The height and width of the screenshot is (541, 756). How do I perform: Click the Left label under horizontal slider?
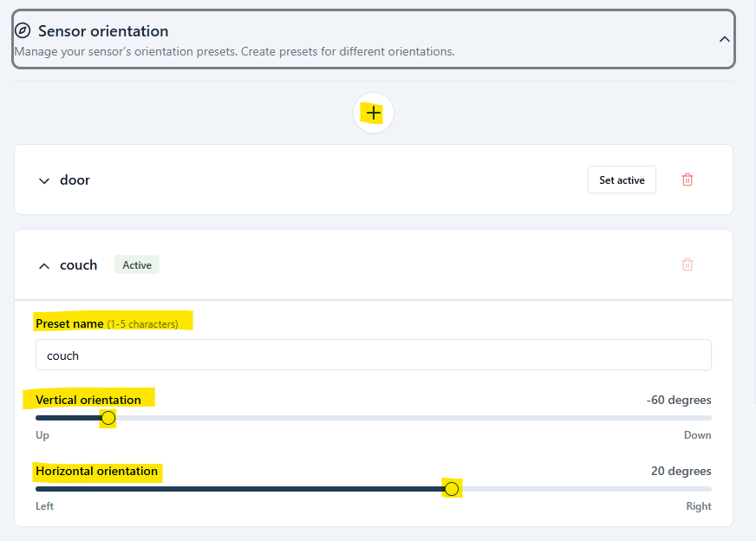[44, 506]
